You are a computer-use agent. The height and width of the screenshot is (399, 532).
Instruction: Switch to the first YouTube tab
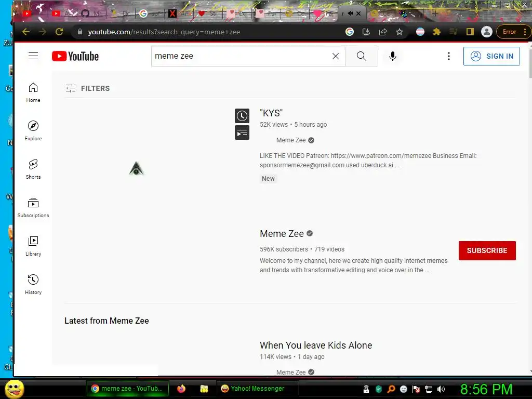[x=27, y=14]
